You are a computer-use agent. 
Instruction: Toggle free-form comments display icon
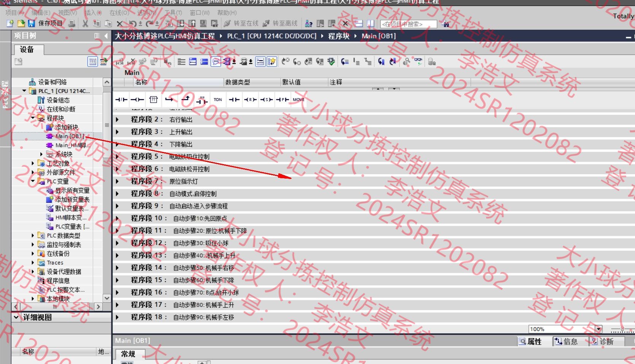tap(216, 62)
